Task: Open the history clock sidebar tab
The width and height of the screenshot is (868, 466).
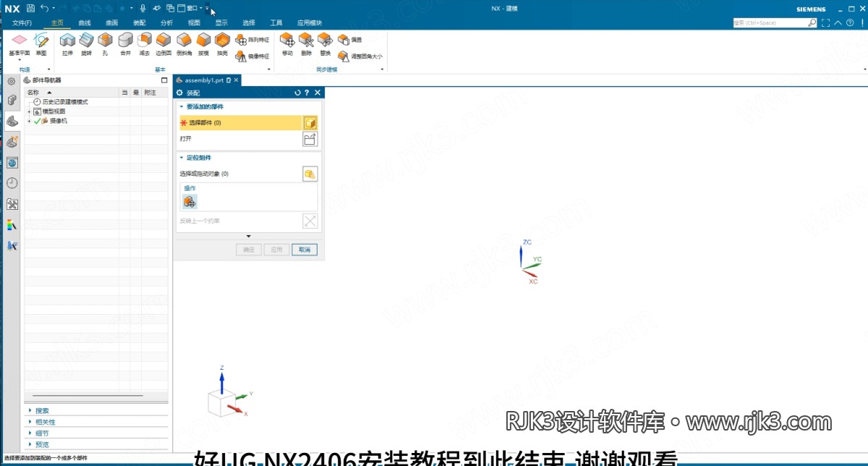Action: (x=12, y=183)
